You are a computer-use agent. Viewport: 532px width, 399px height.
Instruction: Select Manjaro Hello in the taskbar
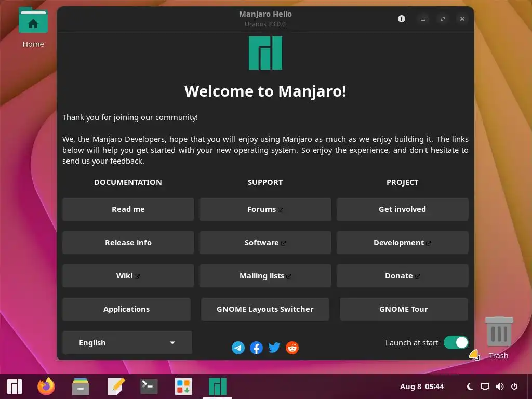pos(218,387)
